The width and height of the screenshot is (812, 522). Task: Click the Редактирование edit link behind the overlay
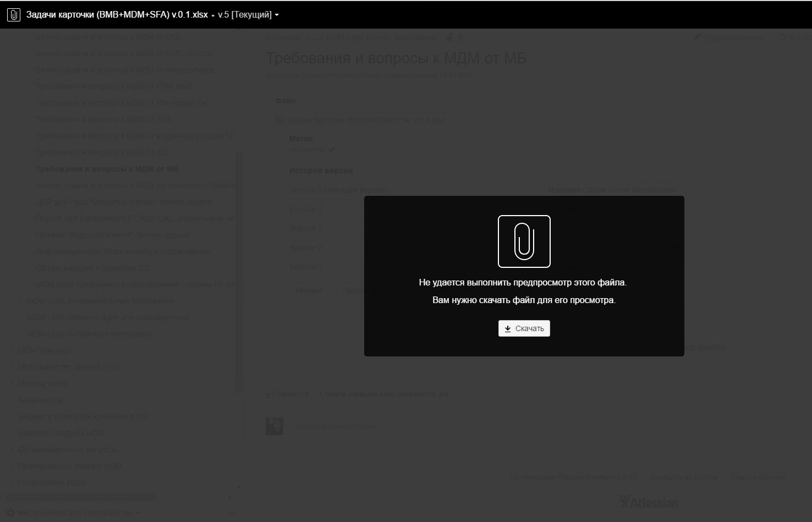pos(728,37)
